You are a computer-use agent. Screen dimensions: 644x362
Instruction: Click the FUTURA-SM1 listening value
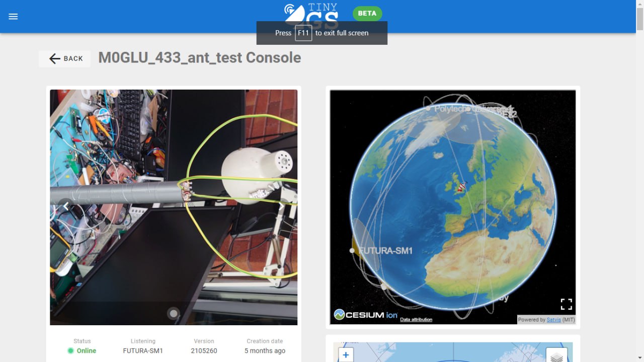[x=143, y=350]
